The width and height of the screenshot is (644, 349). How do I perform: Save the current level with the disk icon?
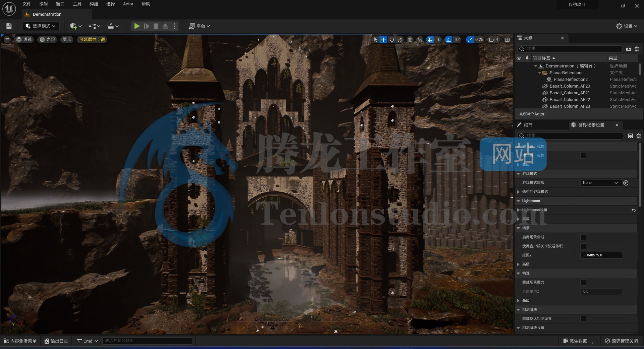click(9, 26)
